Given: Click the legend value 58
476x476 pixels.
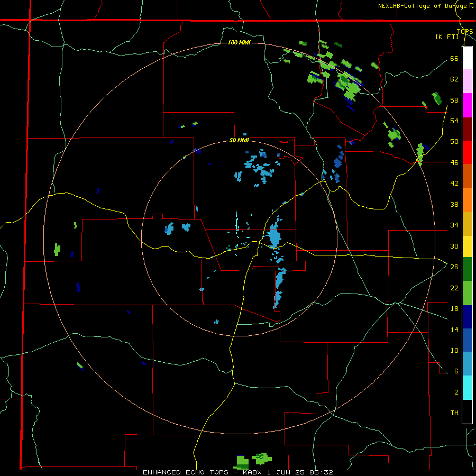Looking at the screenshot, I should click(x=454, y=100).
